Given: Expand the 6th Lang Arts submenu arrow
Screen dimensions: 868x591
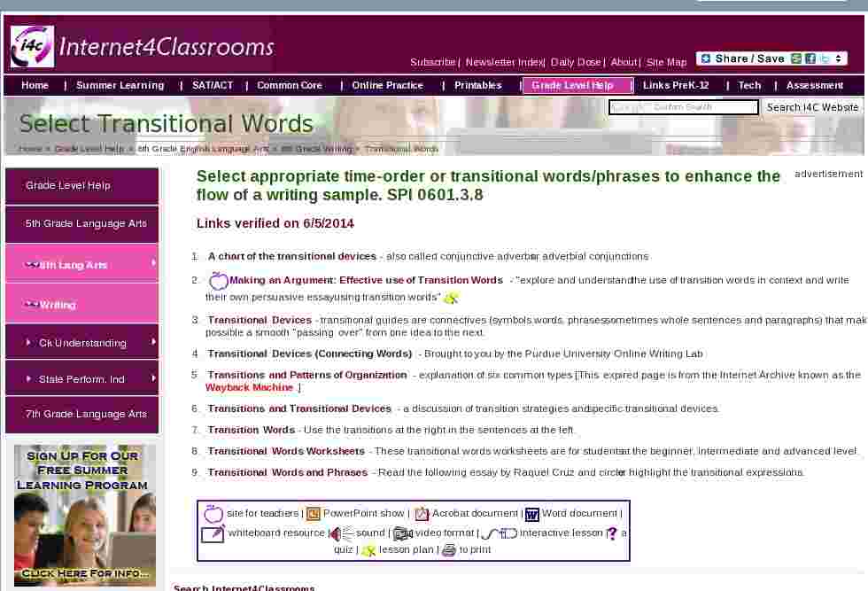Looking at the screenshot, I should [154, 263].
